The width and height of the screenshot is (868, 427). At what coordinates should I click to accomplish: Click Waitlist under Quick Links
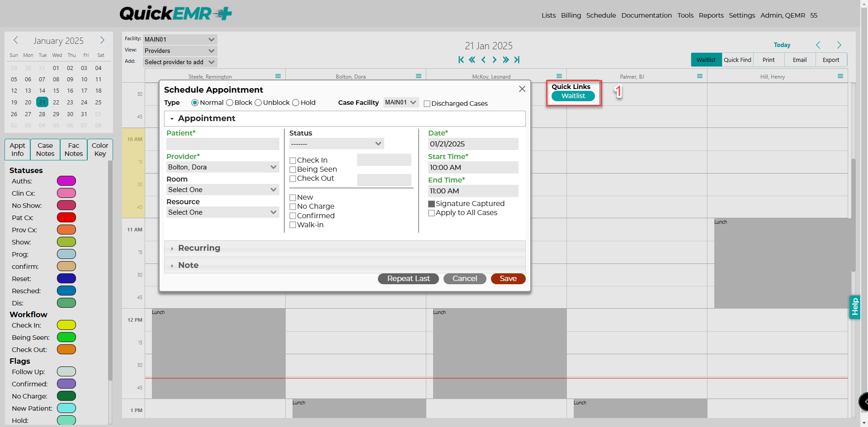573,96
